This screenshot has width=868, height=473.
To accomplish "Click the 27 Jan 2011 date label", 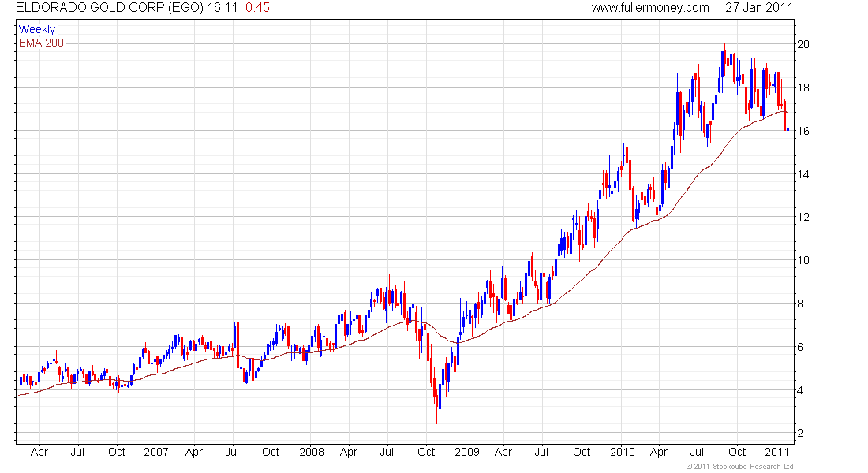I will [759, 8].
